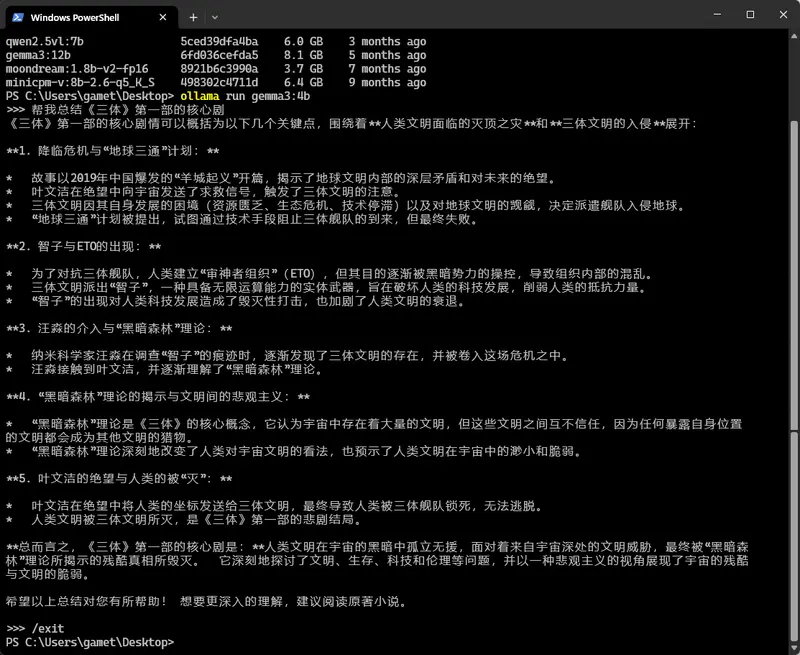Minimize the terminal window
The image size is (800, 655).
point(717,15)
